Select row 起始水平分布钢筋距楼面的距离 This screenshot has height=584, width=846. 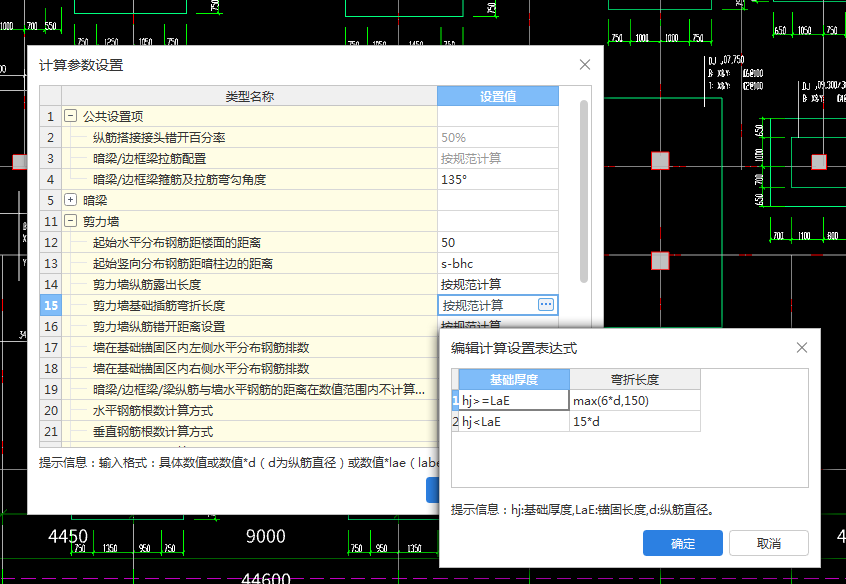pos(249,242)
